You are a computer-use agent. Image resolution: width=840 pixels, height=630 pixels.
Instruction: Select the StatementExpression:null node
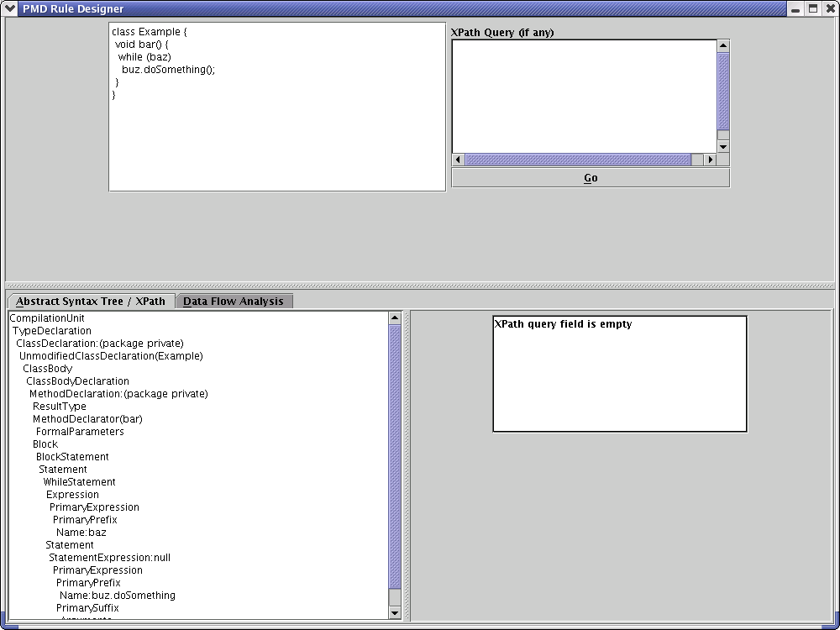coord(110,558)
